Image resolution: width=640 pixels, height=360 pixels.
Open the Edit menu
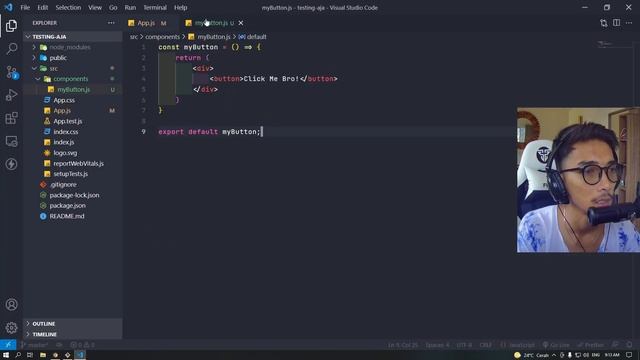pyautogui.click(x=42, y=7)
